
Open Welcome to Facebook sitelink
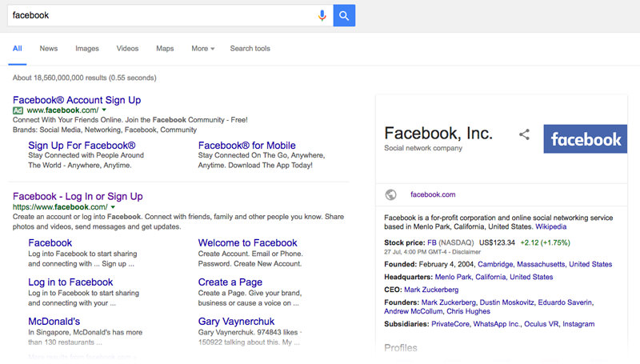click(x=247, y=243)
